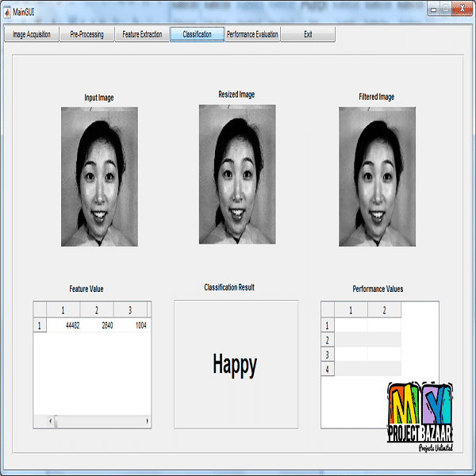Screen dimensions: 476x476
Task: Select column 2 header in Feature Value table
Action: [x=97, y=310]
